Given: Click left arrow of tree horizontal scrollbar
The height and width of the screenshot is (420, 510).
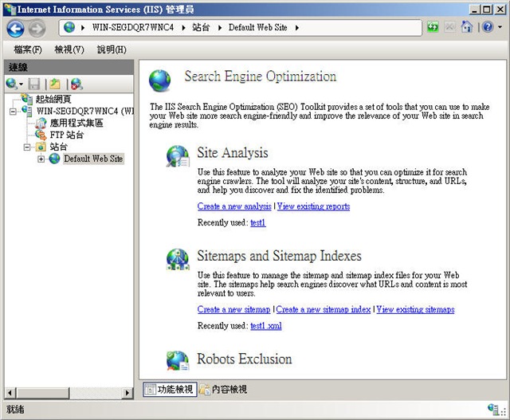Looking at the screenshot, I should coord(10,393).
